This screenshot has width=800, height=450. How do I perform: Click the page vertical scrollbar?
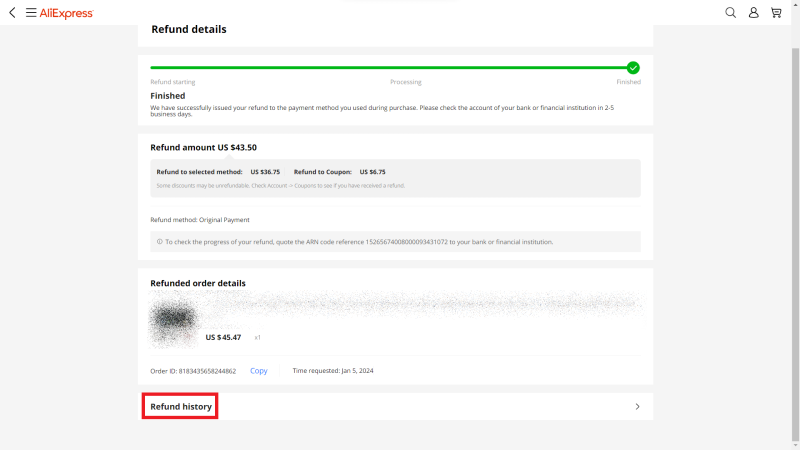click(795, 200)
